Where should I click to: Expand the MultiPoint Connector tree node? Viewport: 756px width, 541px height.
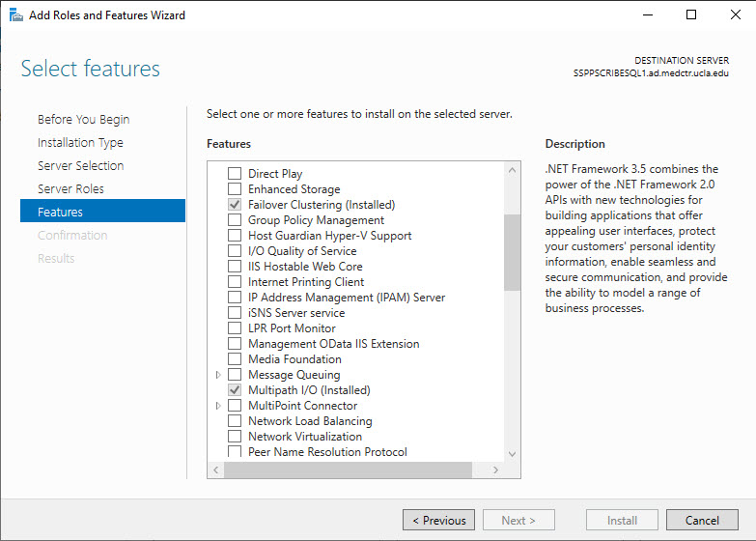(x=218, y=406)
